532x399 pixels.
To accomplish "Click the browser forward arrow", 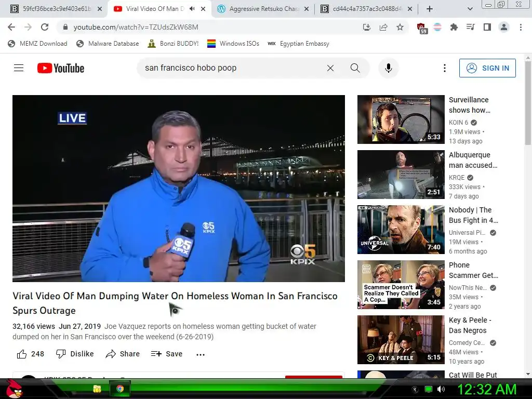I will click(x=28, y=27).
